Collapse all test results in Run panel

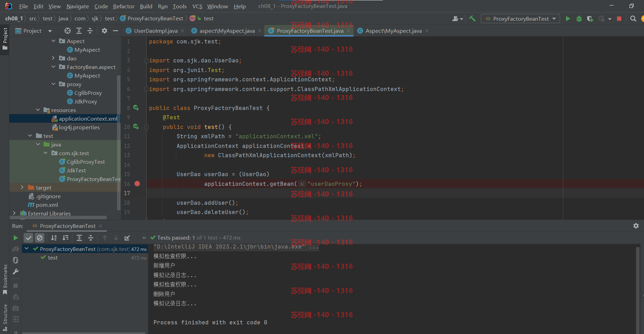[91, 238]
